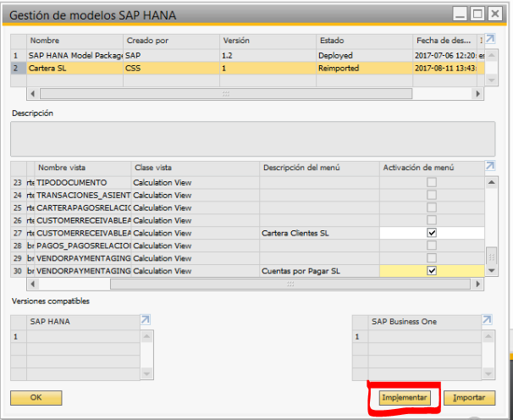Select the SAP HANA Model Package row

coord(247,55)
